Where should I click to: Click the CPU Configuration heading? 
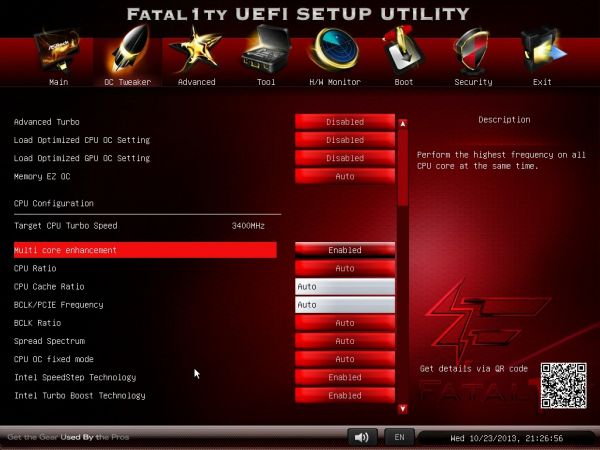pos(54,203)
